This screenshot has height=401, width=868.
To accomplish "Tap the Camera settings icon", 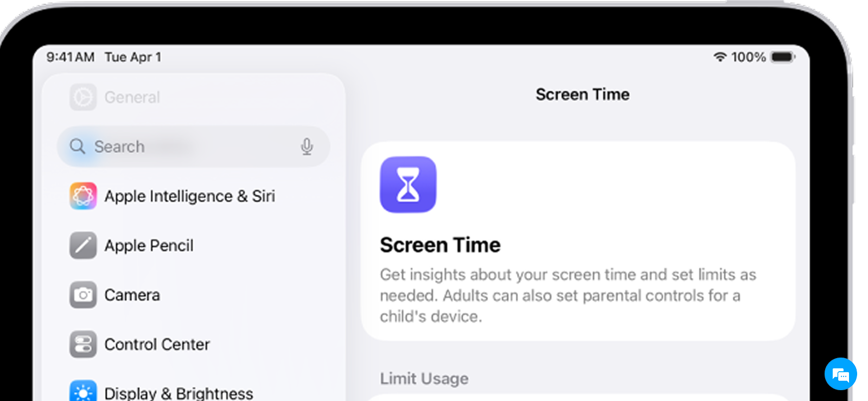I will (x=83, y=295).
